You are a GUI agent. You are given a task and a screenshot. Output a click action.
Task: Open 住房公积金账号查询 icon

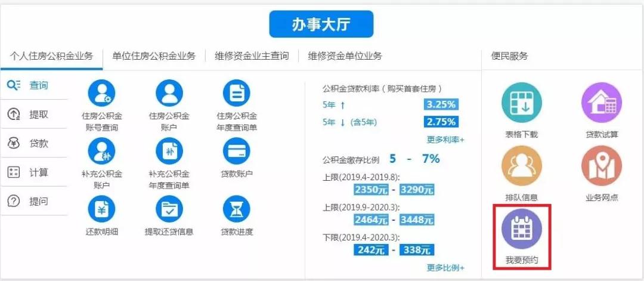101,93
